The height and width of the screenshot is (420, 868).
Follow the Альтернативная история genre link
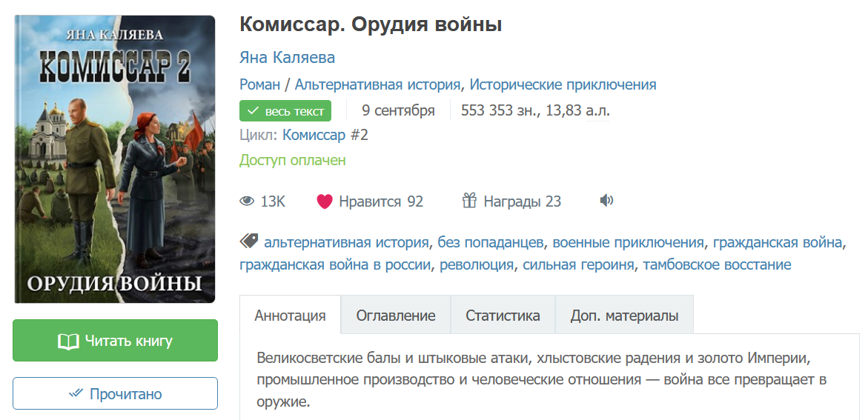tap(378, 84)
